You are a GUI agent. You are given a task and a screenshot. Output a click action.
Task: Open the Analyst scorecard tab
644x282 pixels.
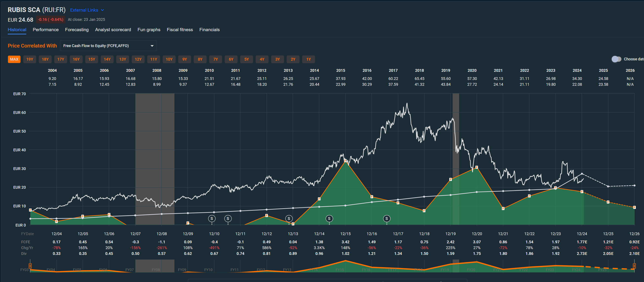click(113, 29)
